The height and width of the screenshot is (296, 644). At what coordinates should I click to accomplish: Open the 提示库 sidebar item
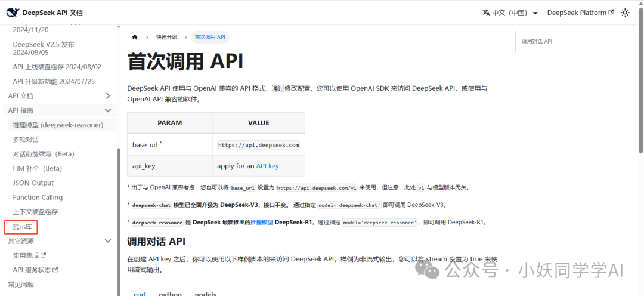[x=21, y=227]
